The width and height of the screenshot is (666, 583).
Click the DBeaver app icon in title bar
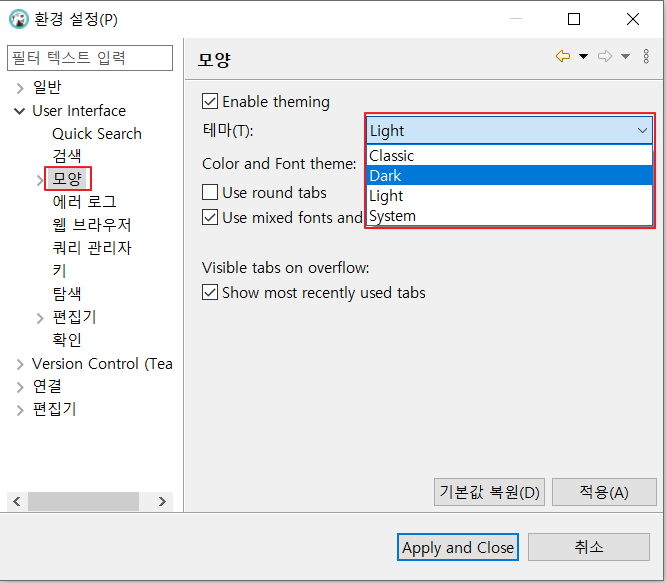(x=19, y=19)
